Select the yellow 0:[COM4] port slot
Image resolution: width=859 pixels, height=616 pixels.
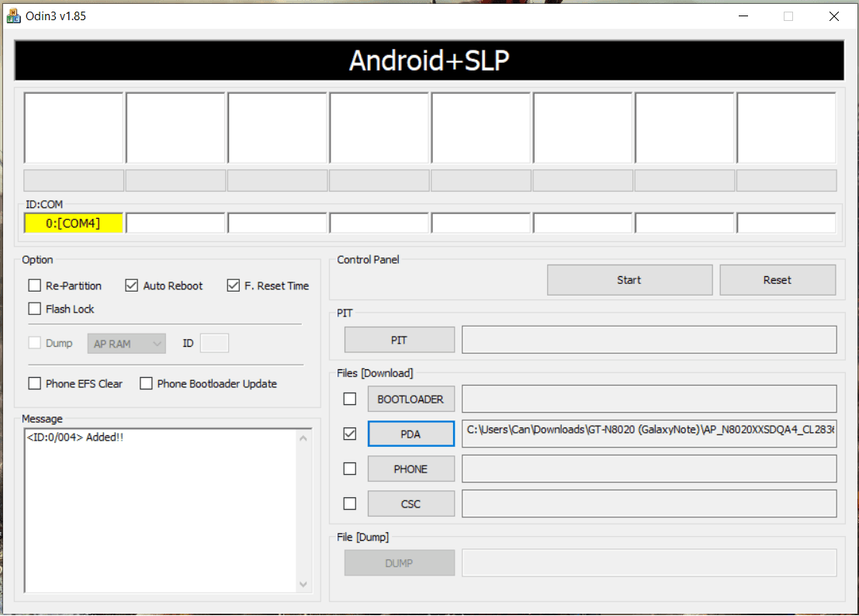point(74,223)
